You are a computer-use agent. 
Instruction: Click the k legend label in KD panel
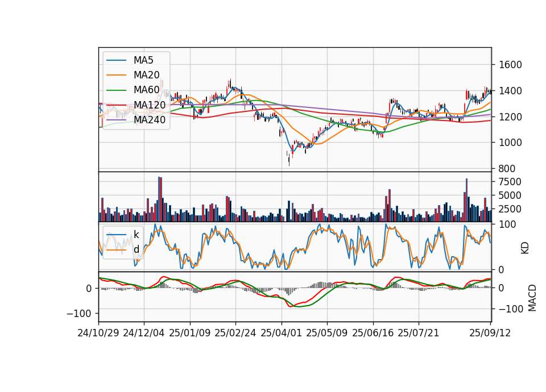tap(136, 235)
